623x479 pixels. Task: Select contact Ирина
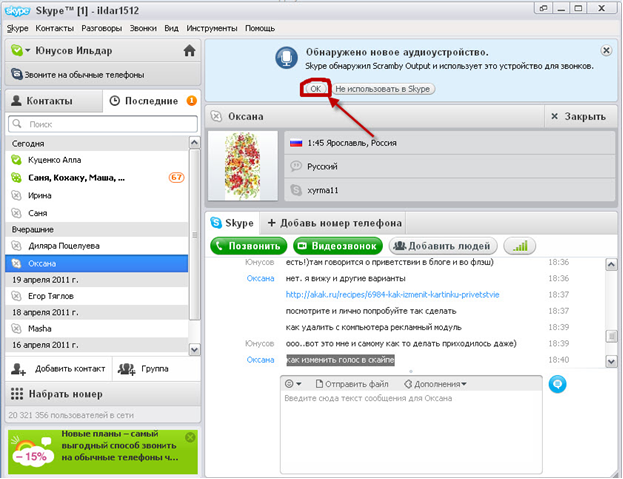tap(97, 195)
